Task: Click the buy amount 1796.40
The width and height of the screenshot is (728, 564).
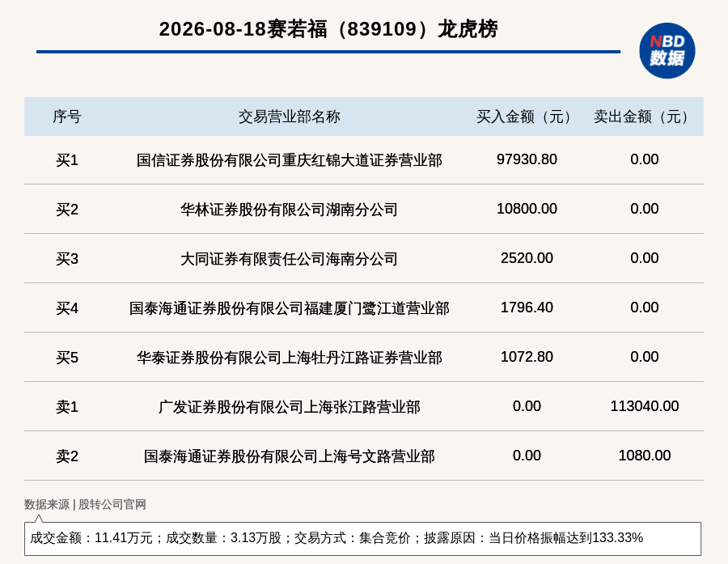Action: pyautogui.click(x=527, y=307)
